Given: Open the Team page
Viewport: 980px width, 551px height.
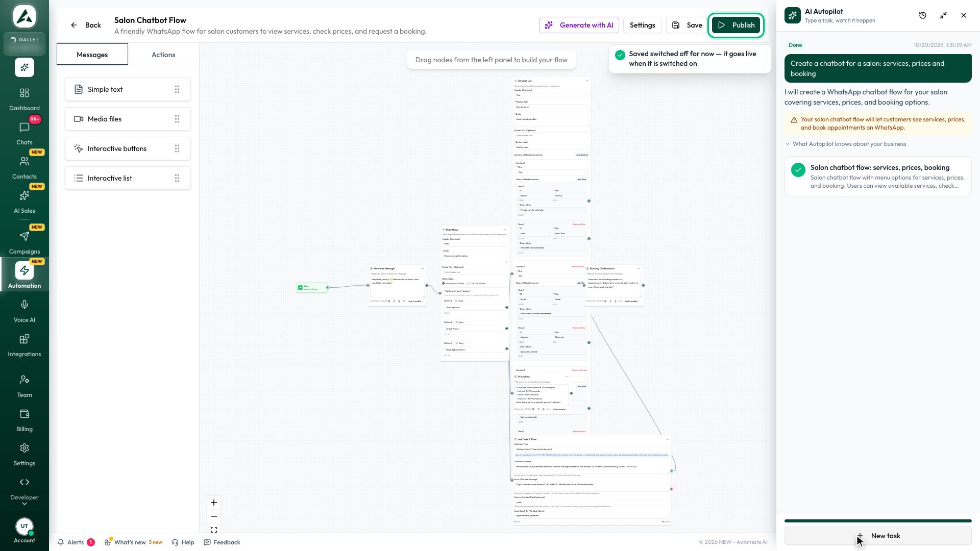Looking at the screenshot, I should click(24, 386).
